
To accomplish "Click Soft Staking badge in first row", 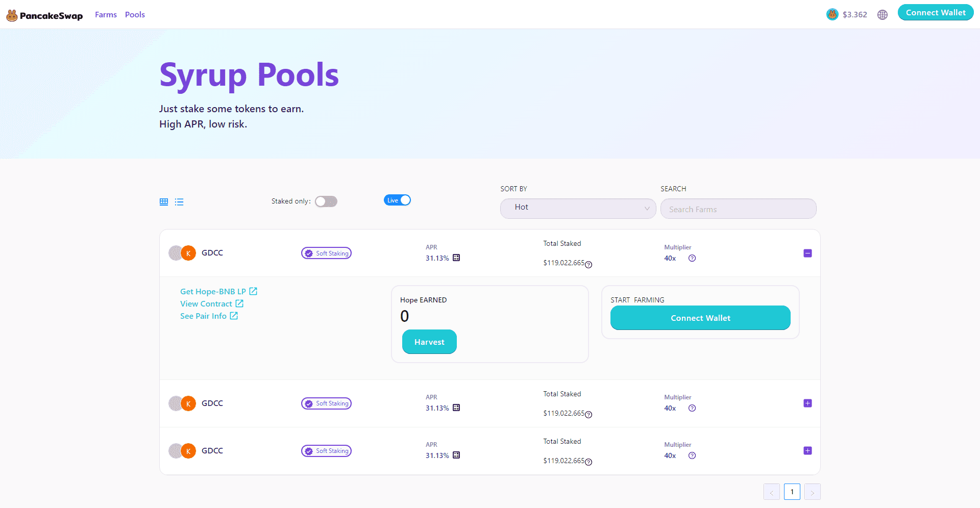I will (326, 253).
